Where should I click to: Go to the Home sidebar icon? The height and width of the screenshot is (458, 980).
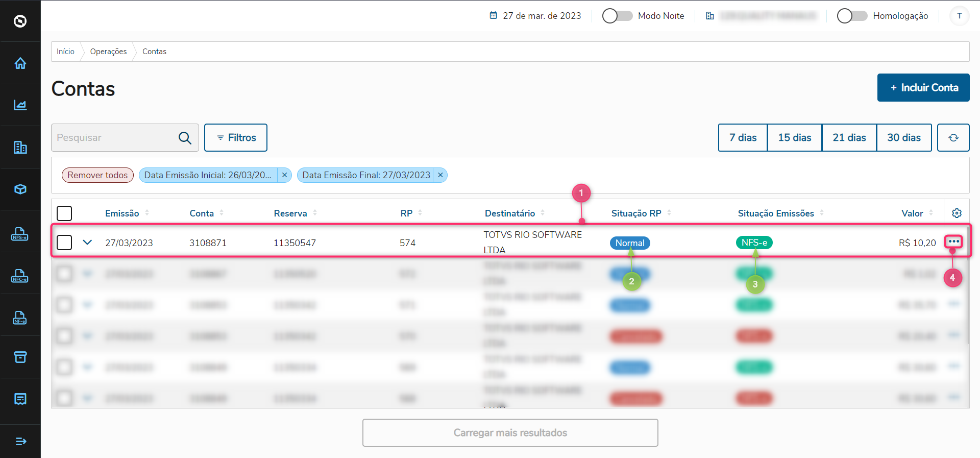tap(20, 63)
